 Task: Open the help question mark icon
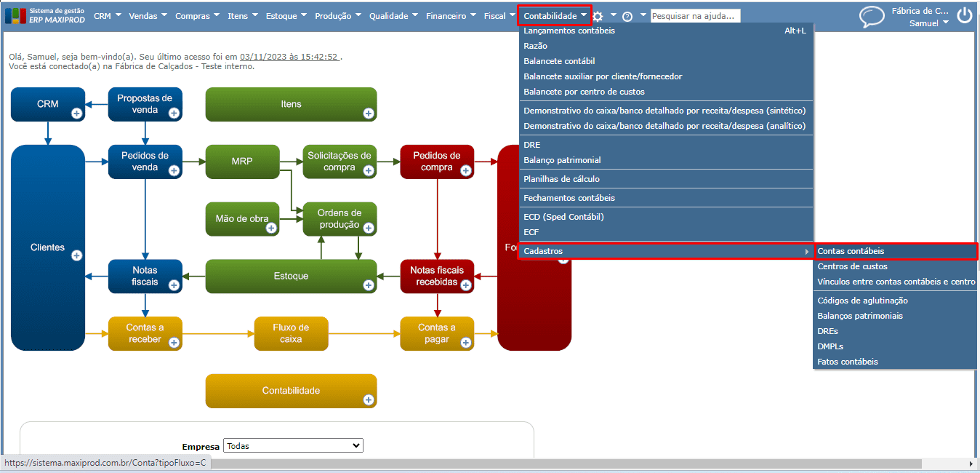[627, 16]
